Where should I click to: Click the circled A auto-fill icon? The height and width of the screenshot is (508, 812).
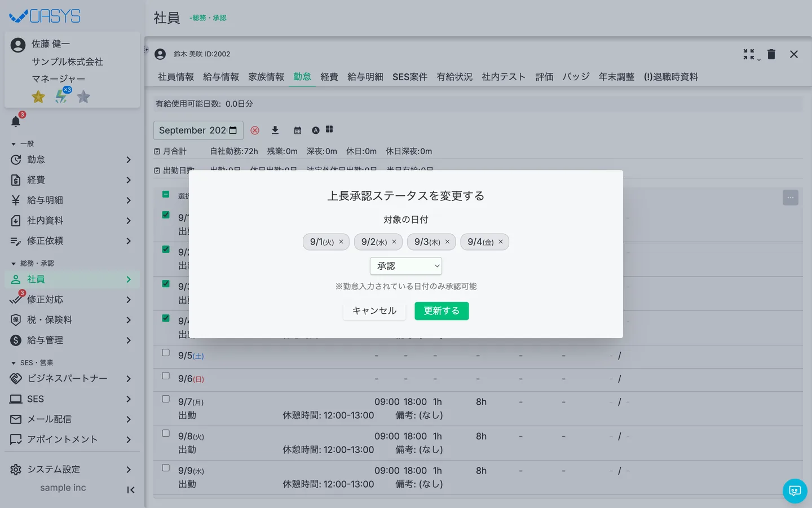[x=316, y=130]
